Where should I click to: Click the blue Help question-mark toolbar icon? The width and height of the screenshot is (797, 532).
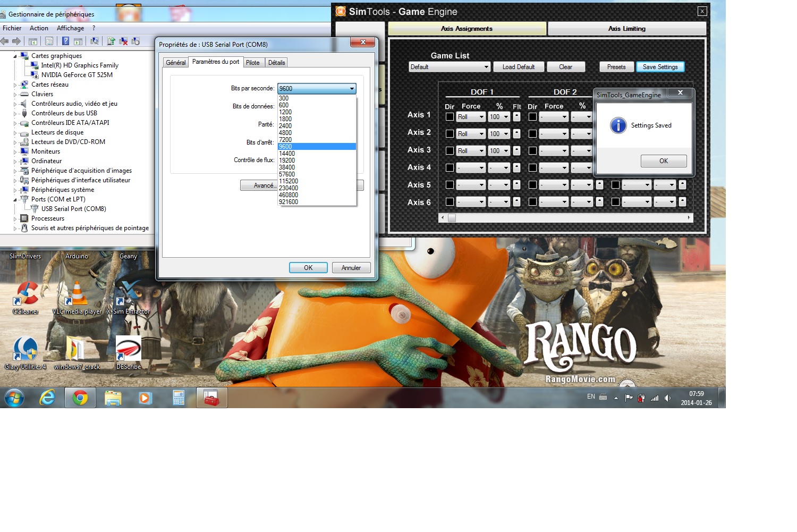65,41
